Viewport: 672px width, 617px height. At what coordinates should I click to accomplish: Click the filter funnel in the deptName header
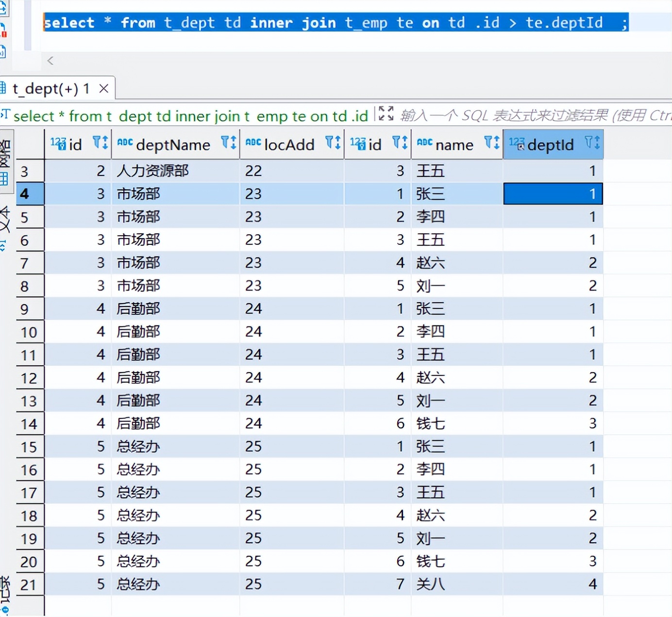point(224,142)
